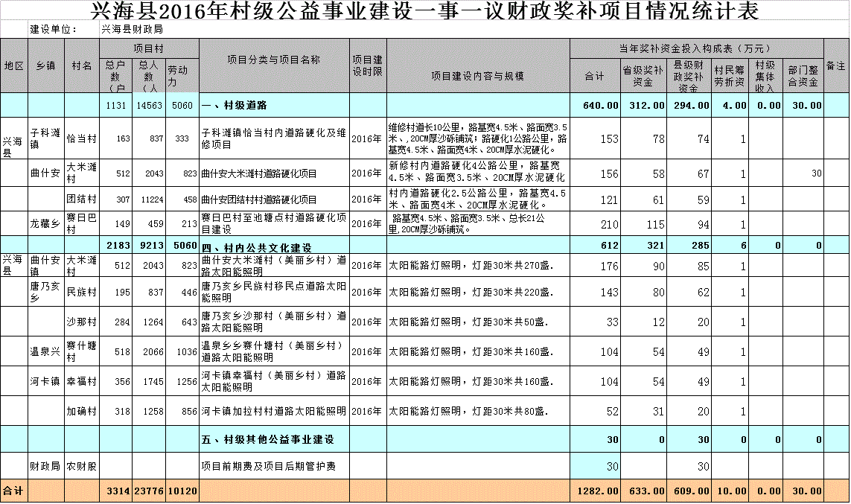851x504 pixels.
Task: Click the 项目建设时限 column header
Action: click(367, 66)
